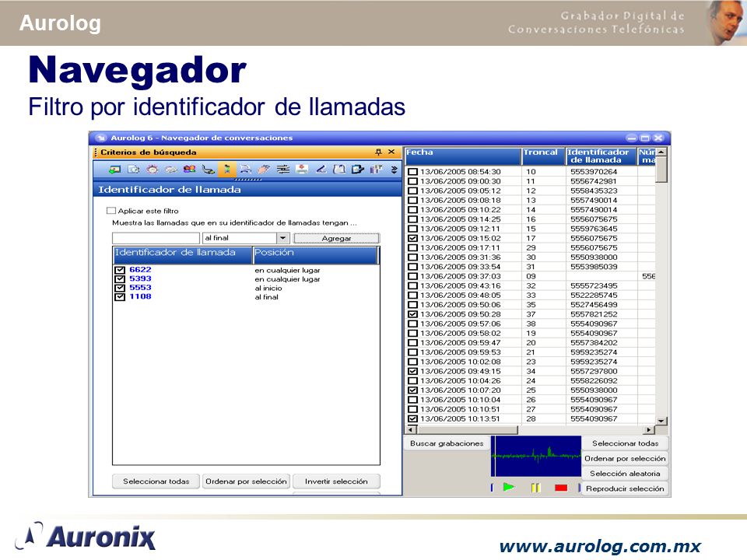Expand the toolbar overflow chevron

point(394,169)
